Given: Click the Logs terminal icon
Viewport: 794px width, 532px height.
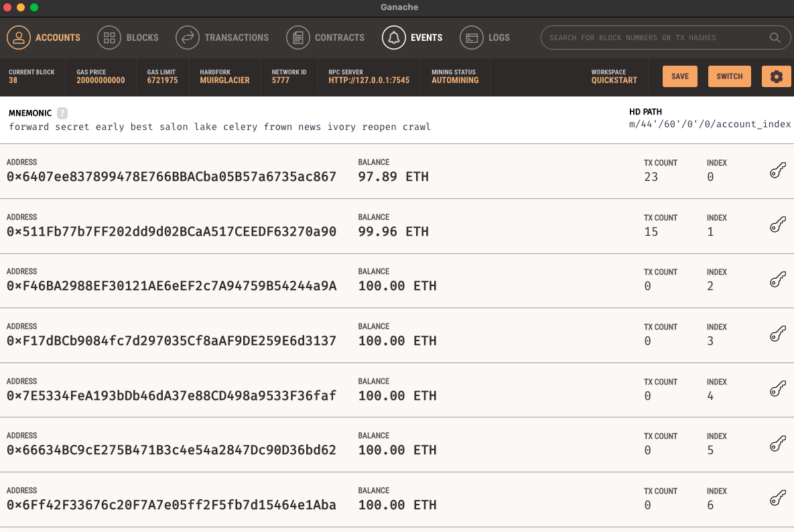Looking at the screenshot, I should pyautogui.click(x=472, y=38).
